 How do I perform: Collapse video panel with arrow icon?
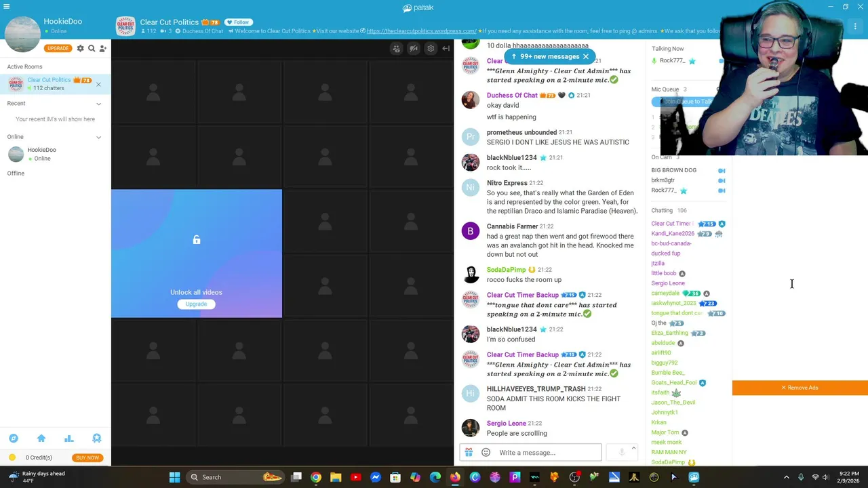[x=446, y=49]
